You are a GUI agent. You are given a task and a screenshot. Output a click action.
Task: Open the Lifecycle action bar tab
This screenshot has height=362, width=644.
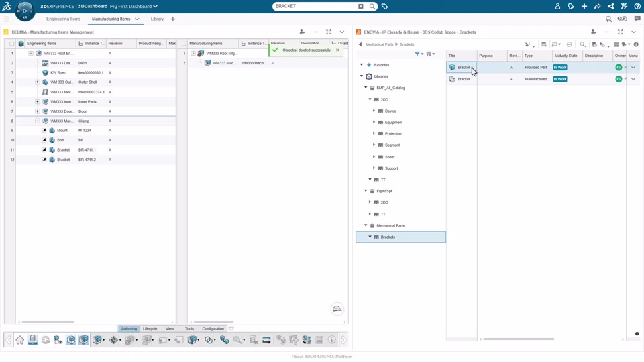(150, 328)
